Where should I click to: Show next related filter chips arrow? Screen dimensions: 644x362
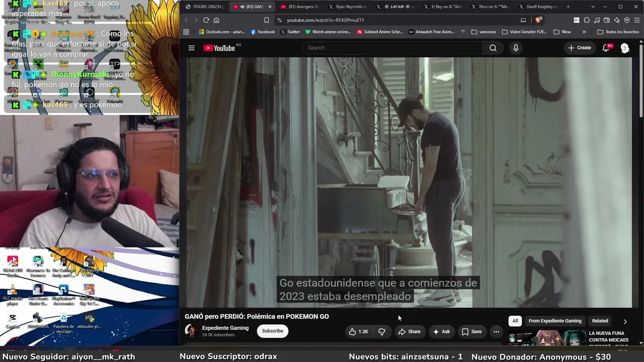pyautogui.click(x=625, y=321)
